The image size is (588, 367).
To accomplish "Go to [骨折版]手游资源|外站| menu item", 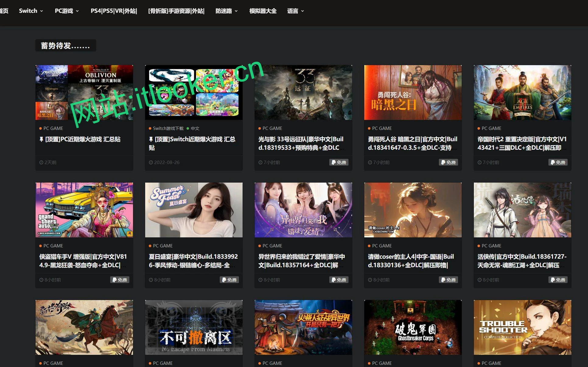I will pyautogui.click(x=176, y=11).
